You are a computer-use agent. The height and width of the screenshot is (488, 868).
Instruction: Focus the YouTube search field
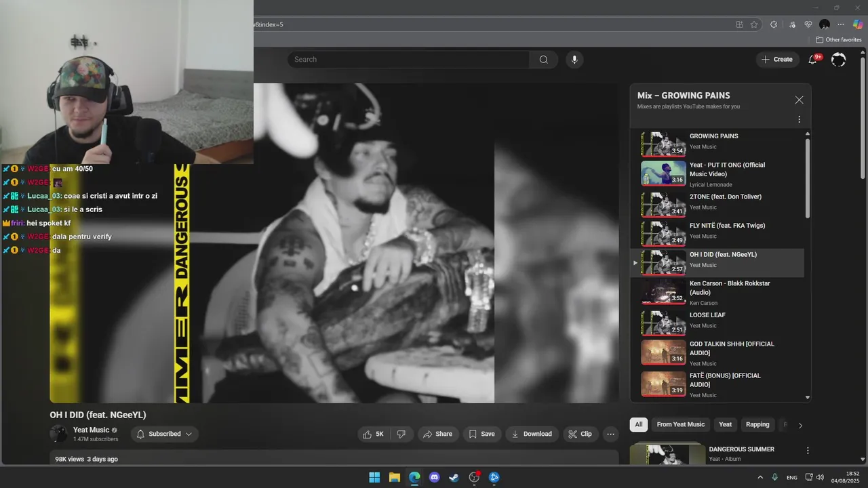pos(408,60)
